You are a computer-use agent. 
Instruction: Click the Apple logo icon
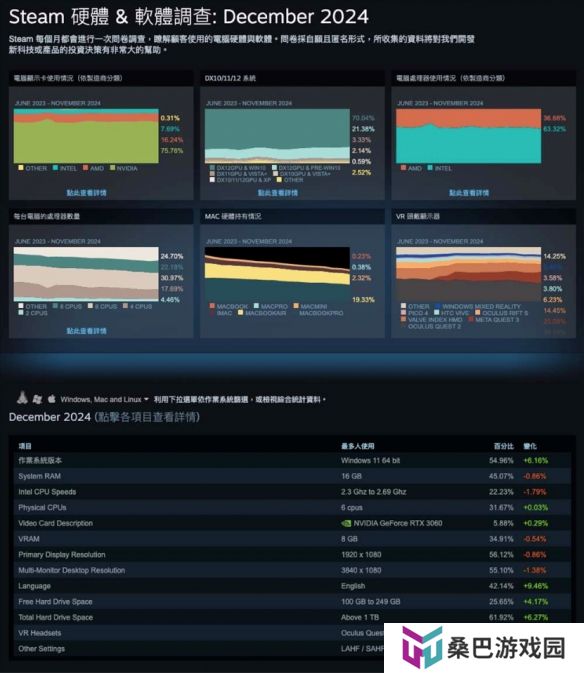[51, 399]
